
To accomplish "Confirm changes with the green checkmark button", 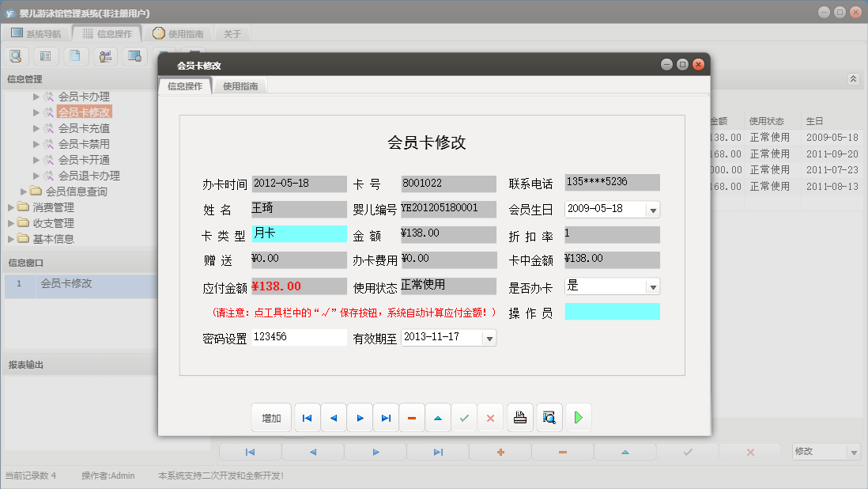I will 464,417.
